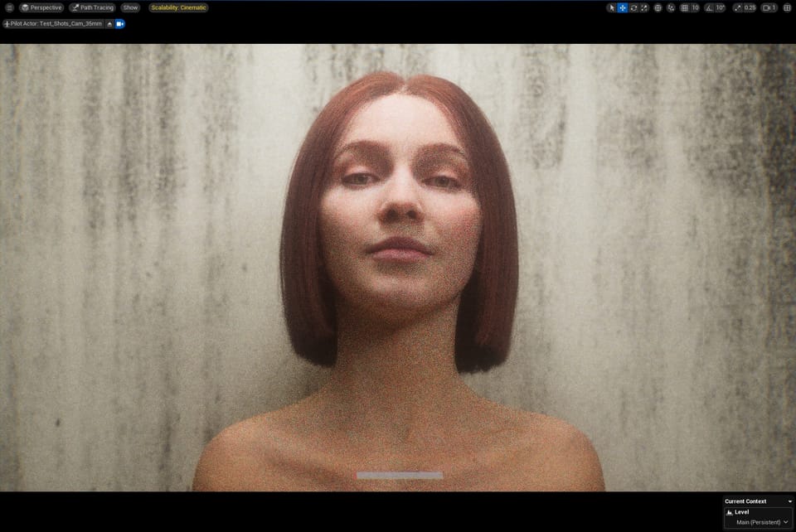The image size is (796, 532).
Task: Open the Perspective view mode menu
Action: (41, 7)
